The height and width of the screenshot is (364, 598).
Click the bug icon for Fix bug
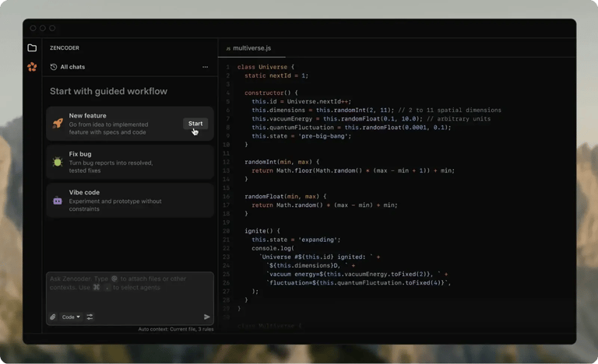click(x=58, y=162)
